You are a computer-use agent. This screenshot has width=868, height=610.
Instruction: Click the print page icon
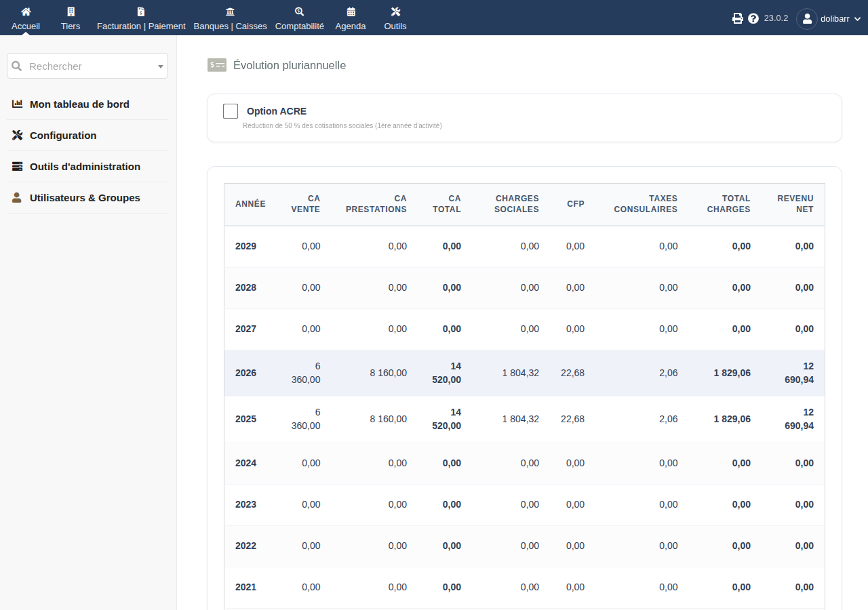coord(738,18)
